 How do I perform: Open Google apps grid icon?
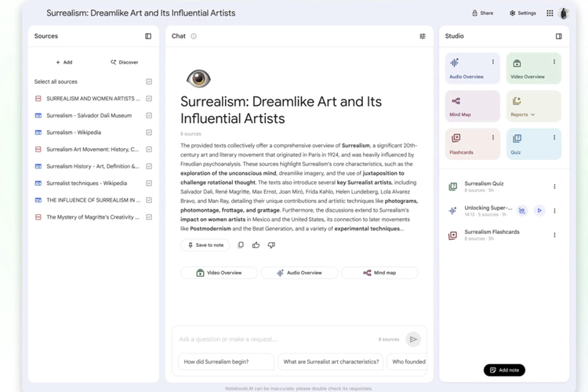point(550,13)
